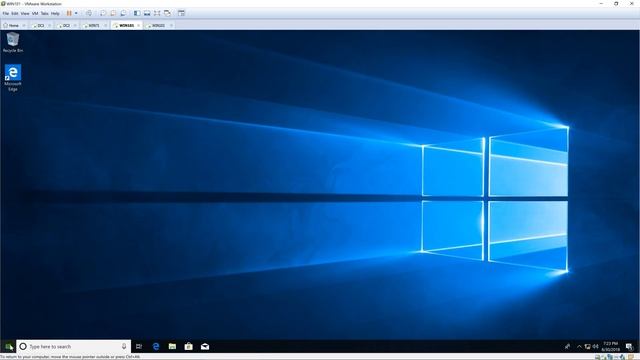Image resolution: width=640 pixels, height=360 pixels.
Task: Click the console view toolbar icon
Action: 181,13
